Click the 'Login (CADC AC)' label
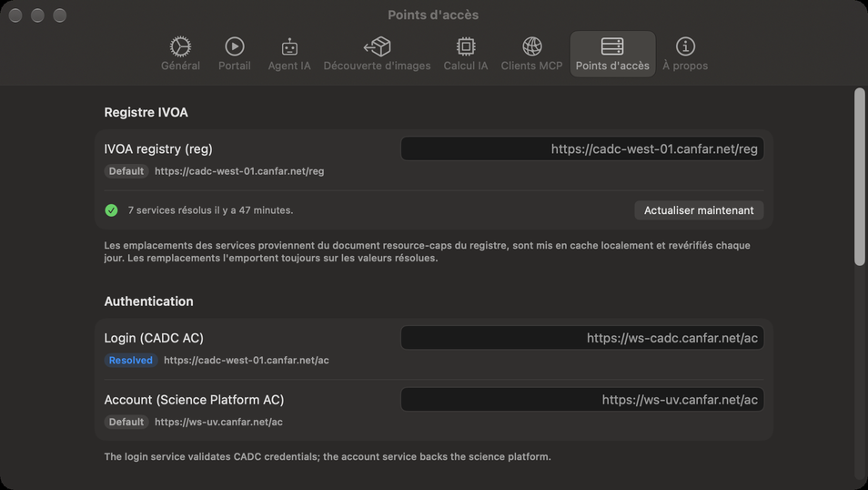Image resolution: width=868 pixels, height=490 pixels. [x=154, y=338]
